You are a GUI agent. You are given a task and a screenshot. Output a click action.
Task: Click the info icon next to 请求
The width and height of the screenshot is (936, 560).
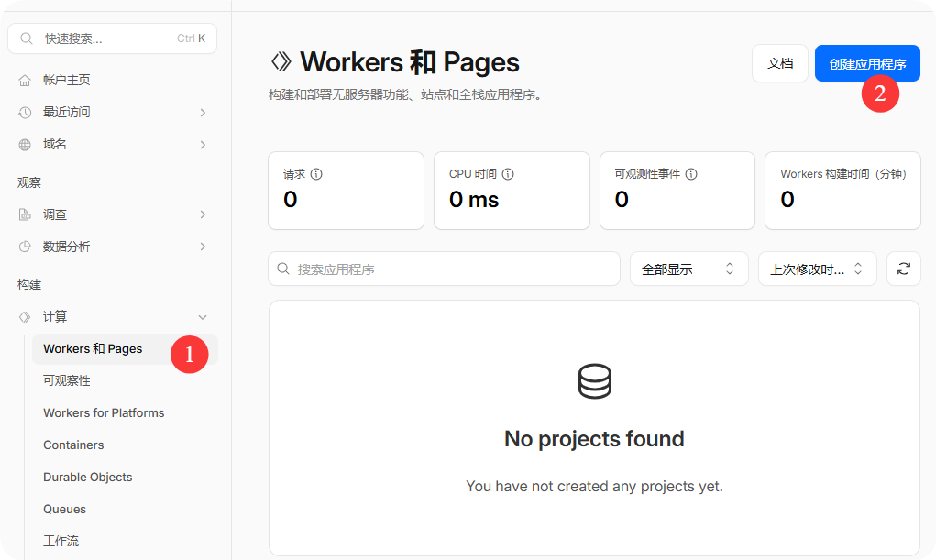pyautogui.click(x=316, y=174)
